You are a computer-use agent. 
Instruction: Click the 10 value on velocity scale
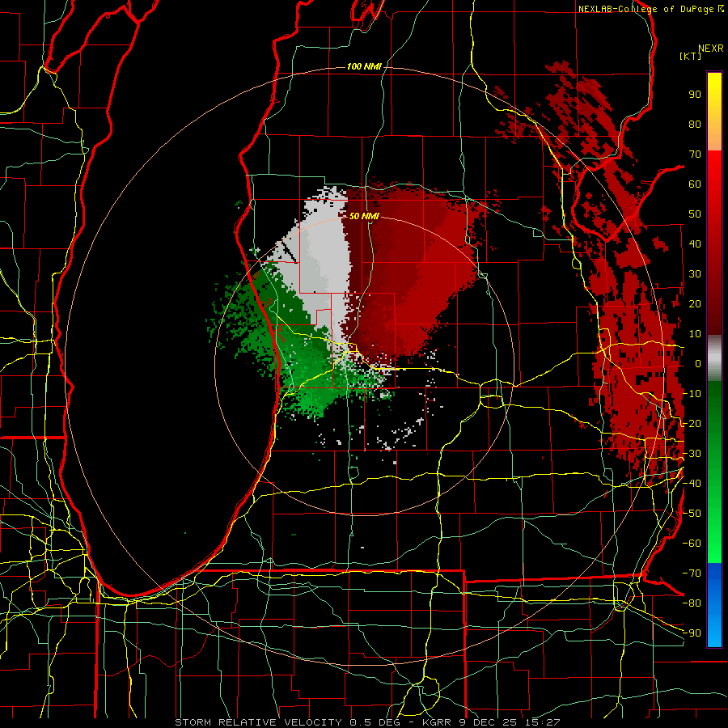[695, 334]
